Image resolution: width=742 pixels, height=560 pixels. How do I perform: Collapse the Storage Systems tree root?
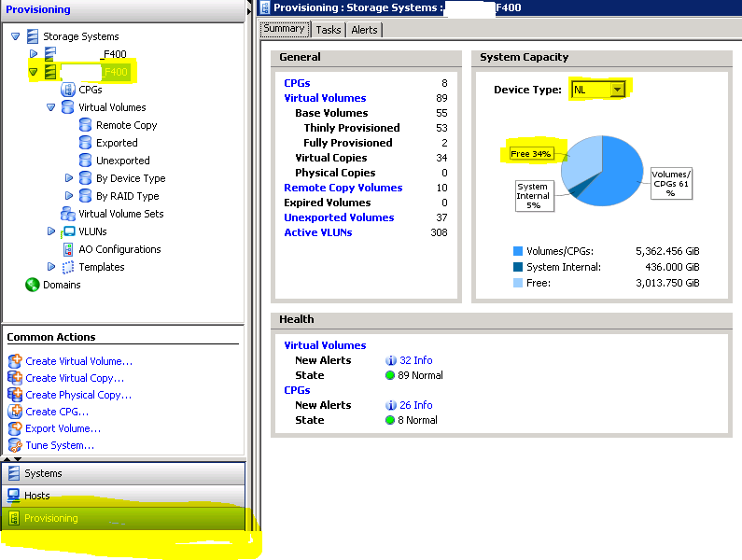[x=16, y=36]
